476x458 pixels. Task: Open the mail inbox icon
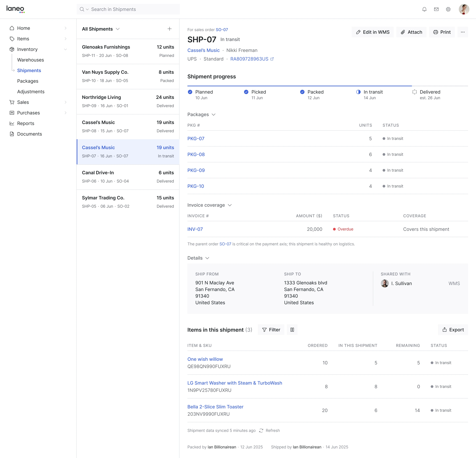point(436,9)
